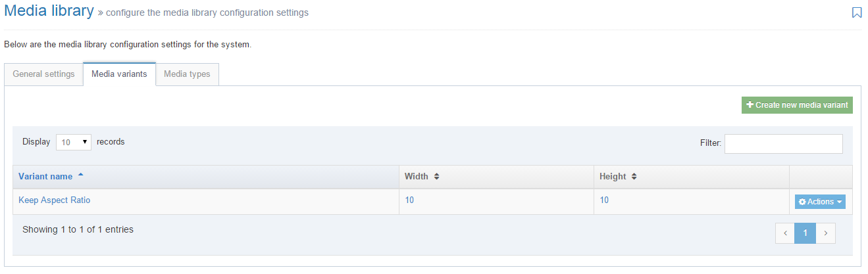Click into the Filter text field
The height and width of the screenshot is (274, 868).
pos(783,143)
